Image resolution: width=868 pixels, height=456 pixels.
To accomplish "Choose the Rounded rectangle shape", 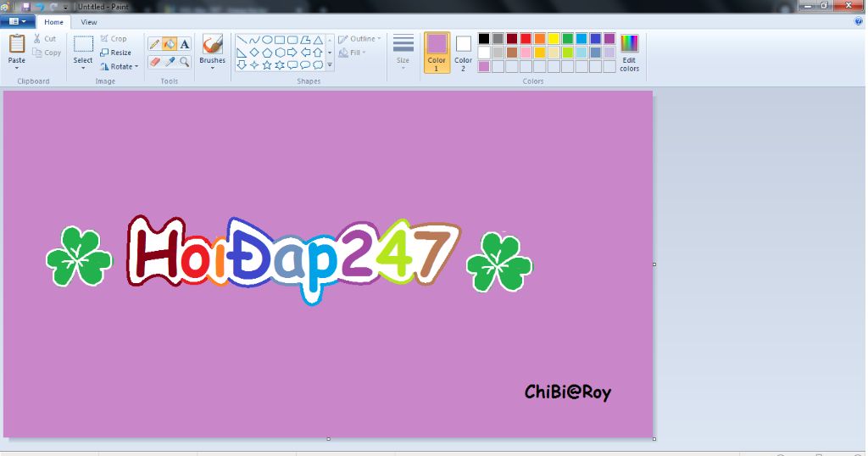I will 292,40.
